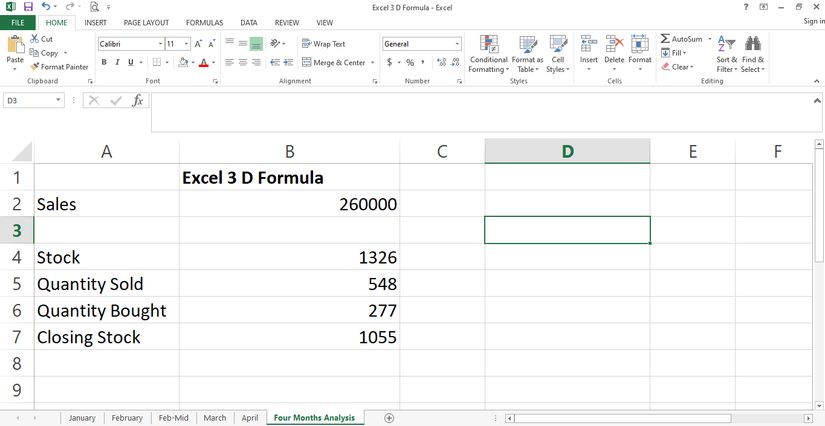Click the Merge & Center button

[x=333, y=62]
